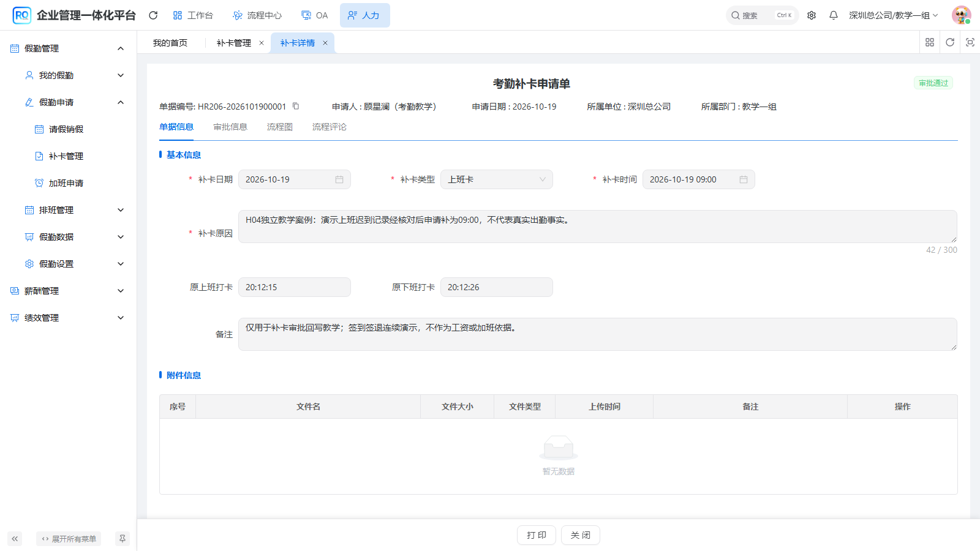980x551 pixels.
Task: Toggle fullscreen content icon
Action: coord(970,42)
